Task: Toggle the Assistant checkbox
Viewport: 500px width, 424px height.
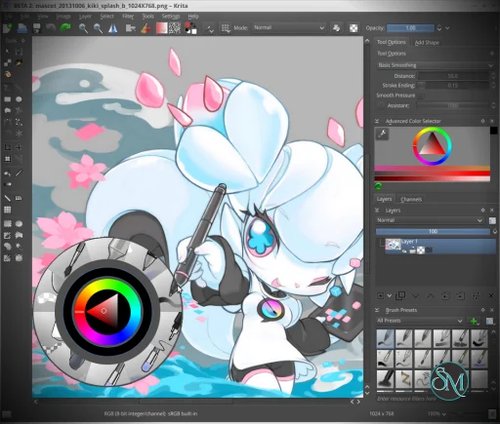Action: [380, 106]
